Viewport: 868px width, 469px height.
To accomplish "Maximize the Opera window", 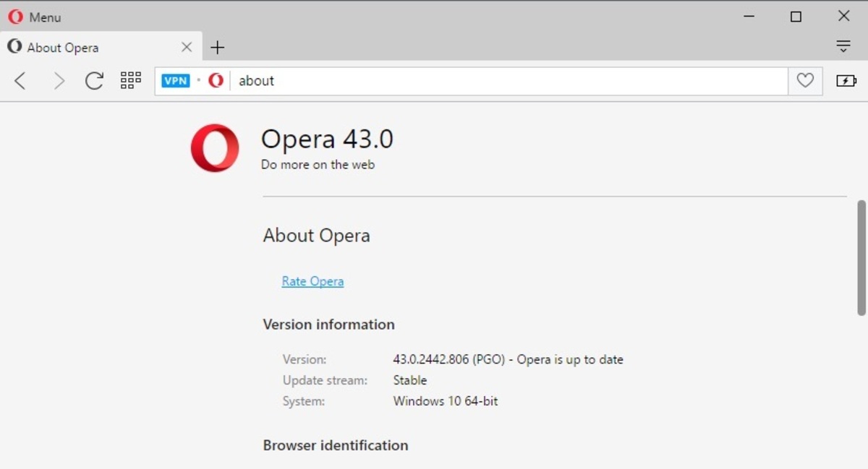I will [796, 16].
